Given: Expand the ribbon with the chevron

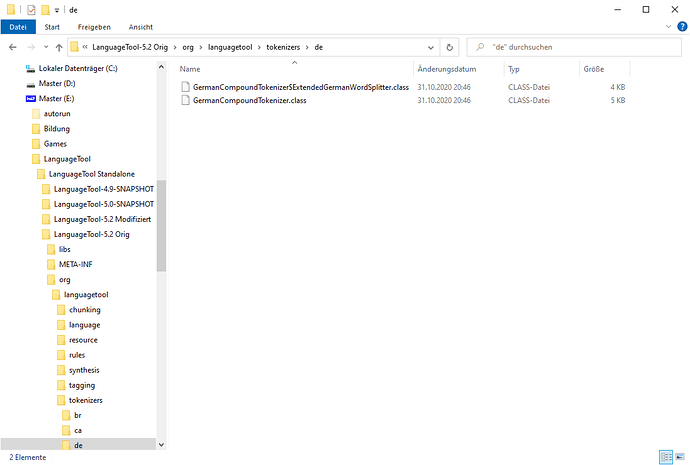Looking at the screenshot, I should point(666,27).
